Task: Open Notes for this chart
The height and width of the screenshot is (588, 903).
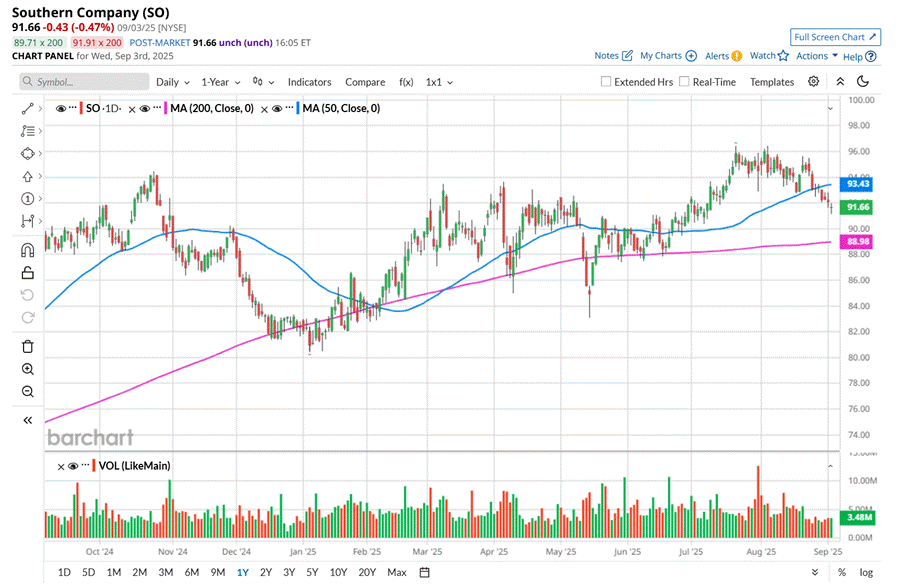Action: point(613,56)
